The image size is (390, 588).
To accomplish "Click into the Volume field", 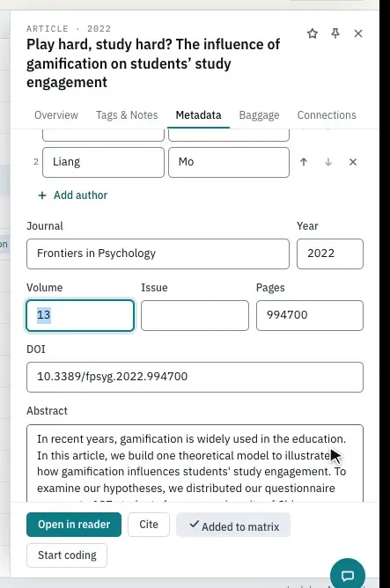I will point(80,315).
